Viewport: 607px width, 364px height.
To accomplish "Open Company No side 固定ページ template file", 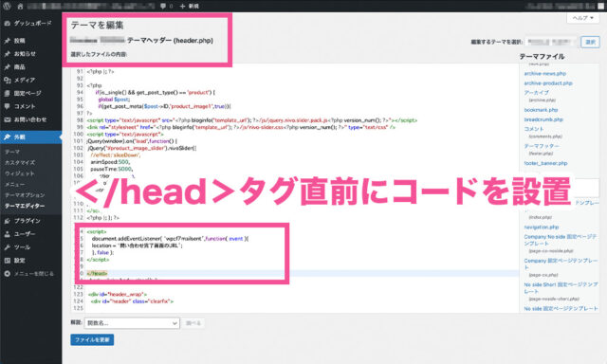I will [x=561, y=240].
